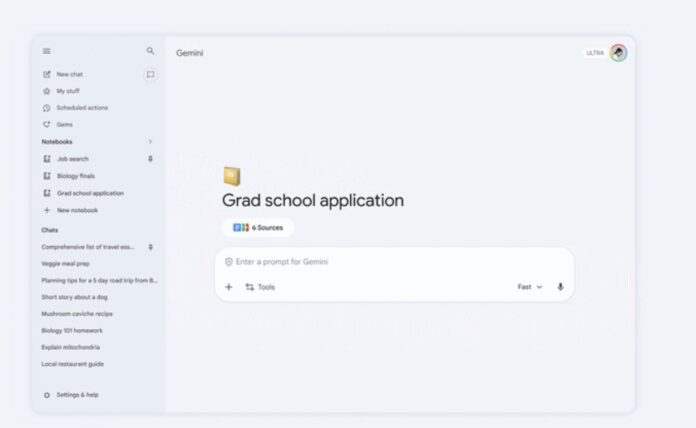
Task: Unpin the Comprehensive list of travel chat
Action: 150,247
